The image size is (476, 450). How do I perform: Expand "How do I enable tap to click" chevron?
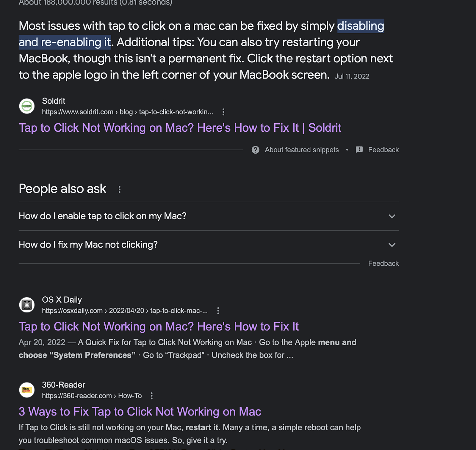click(x=392, y=216)
